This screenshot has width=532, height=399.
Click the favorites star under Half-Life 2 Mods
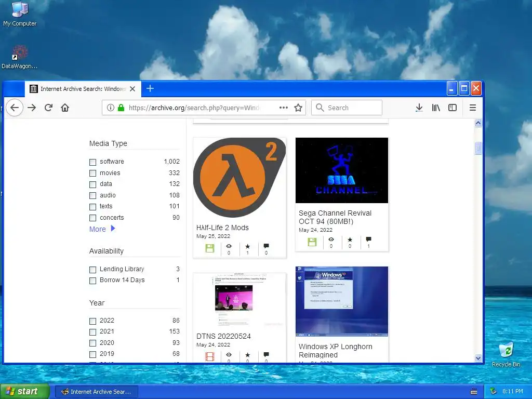pos(248,246)
